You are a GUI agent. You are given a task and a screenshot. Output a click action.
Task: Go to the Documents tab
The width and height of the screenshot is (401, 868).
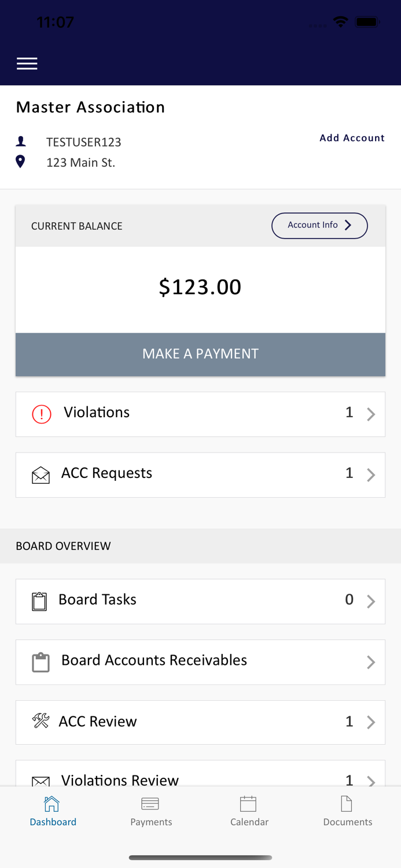click(x=347, y=811)
